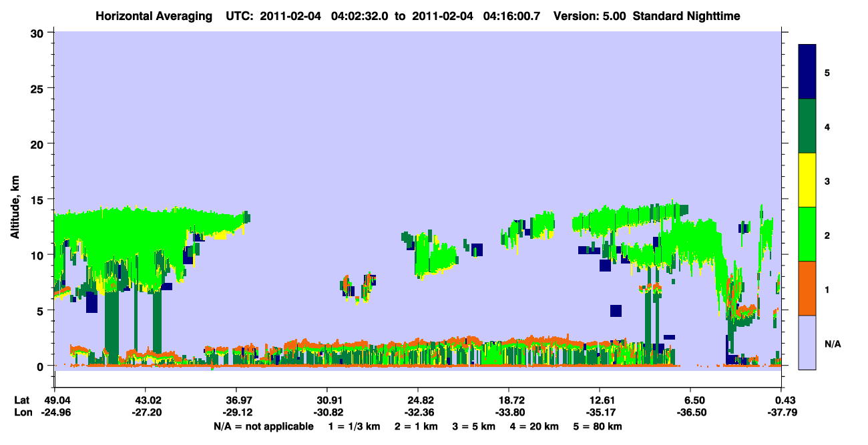Click longitude value '-32.36'
Image resolution: width=868 pixels, height=445 pixels.
418,412
